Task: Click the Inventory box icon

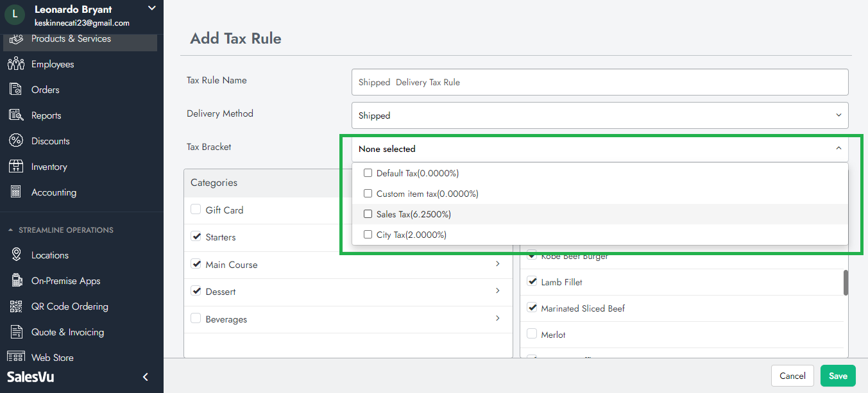Action: (16, 167)
